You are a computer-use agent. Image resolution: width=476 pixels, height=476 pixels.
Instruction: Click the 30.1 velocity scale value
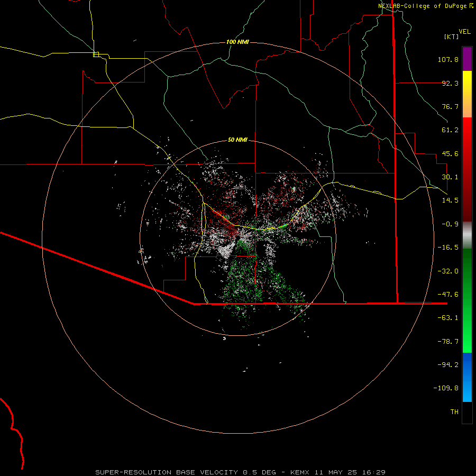coord(450,177)
